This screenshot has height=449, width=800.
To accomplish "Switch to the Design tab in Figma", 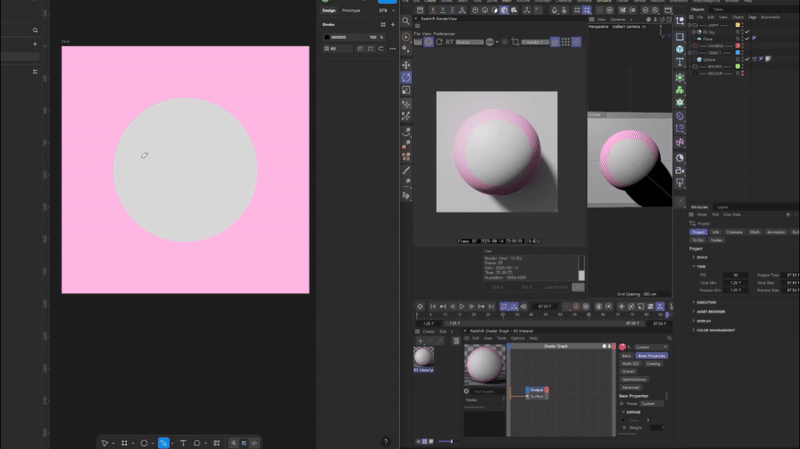I will coord(329,10).
